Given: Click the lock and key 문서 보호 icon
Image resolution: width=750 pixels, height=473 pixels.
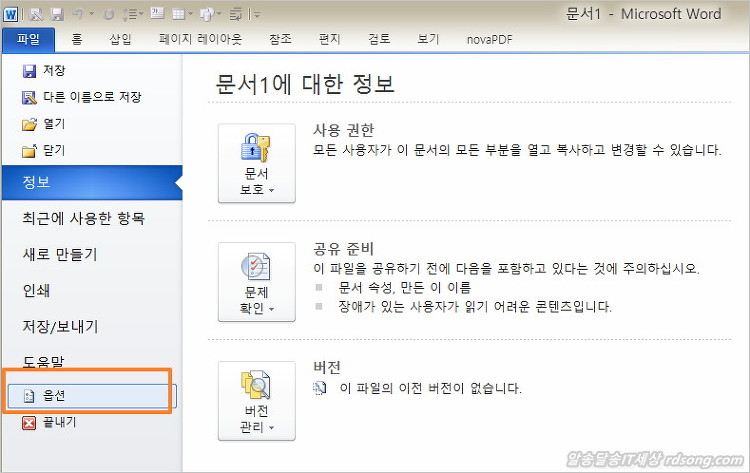Looking at the screenshot, I should coord(256,148).
